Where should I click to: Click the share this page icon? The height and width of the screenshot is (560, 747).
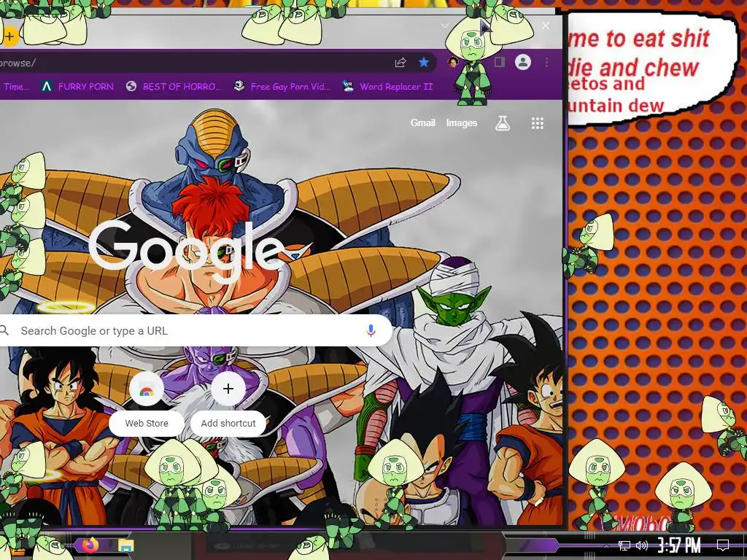(x=400, y=63)
